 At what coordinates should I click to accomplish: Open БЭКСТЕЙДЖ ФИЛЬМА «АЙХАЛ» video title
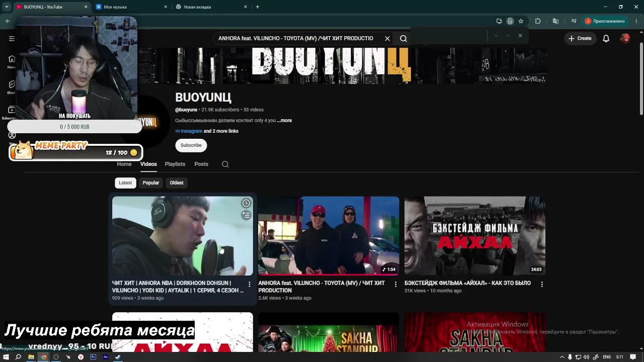(467, 283)
